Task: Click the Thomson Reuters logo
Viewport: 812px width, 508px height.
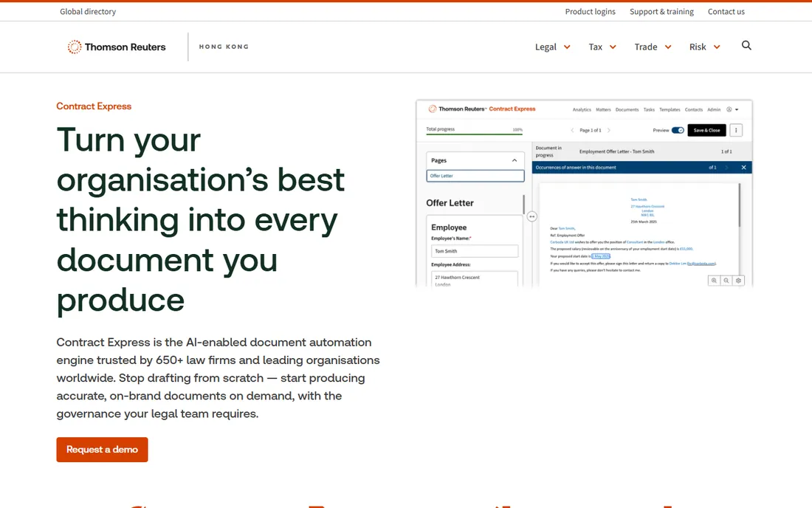Action: 117,47
